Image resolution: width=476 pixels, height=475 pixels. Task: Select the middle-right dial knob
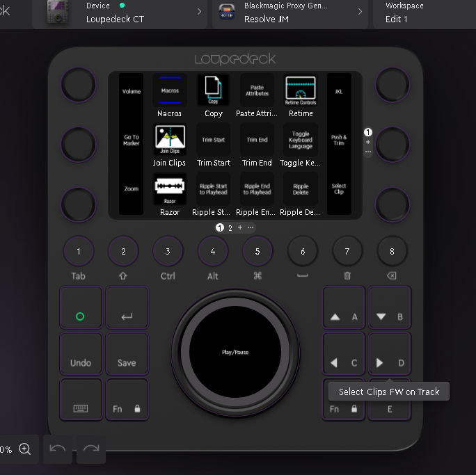pyautogui.click(x=392, y=145)
